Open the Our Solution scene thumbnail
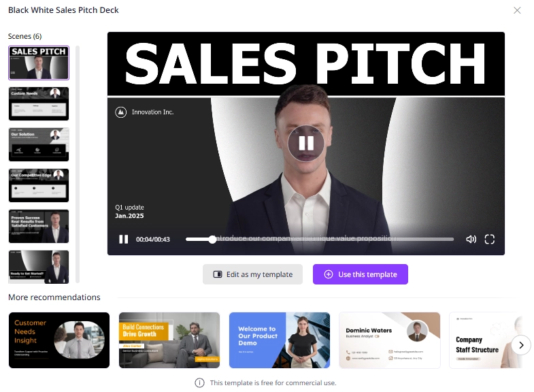Viewport: 534px width, 392px height. pos(39,145)
